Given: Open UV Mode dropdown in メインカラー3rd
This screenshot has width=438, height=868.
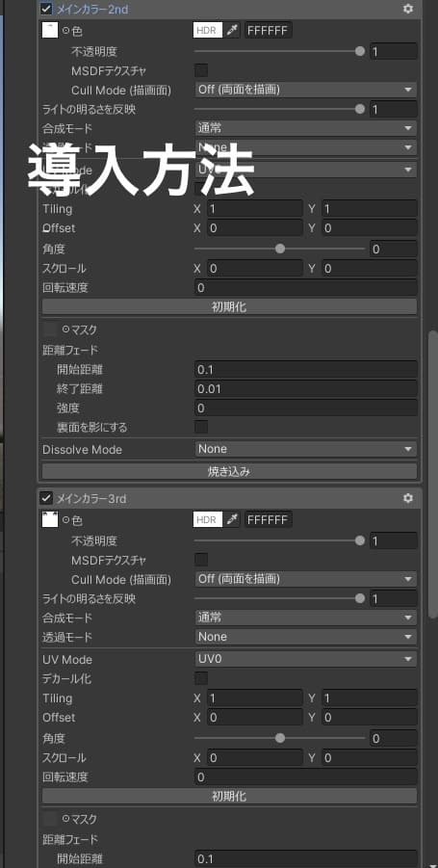Looking at the screenshot, I should [306, 659].
